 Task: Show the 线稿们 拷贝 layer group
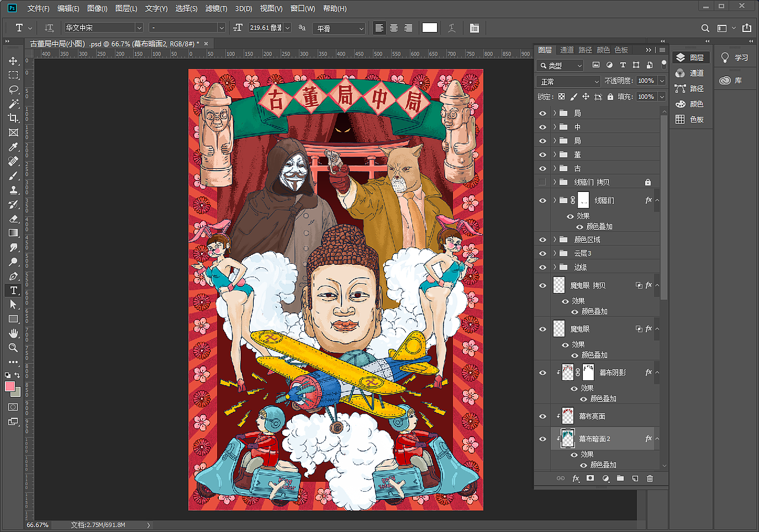click(x=543, y=182)
